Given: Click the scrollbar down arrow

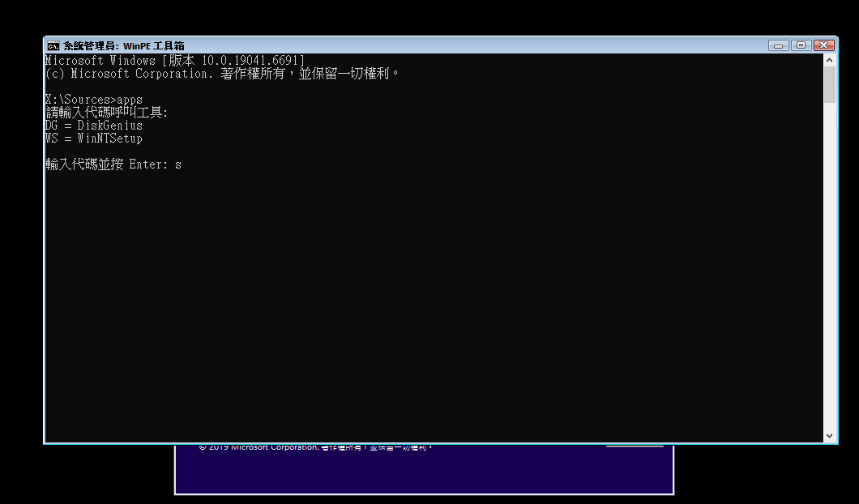Looking at the screenshot, I should (x=829, y=435).
